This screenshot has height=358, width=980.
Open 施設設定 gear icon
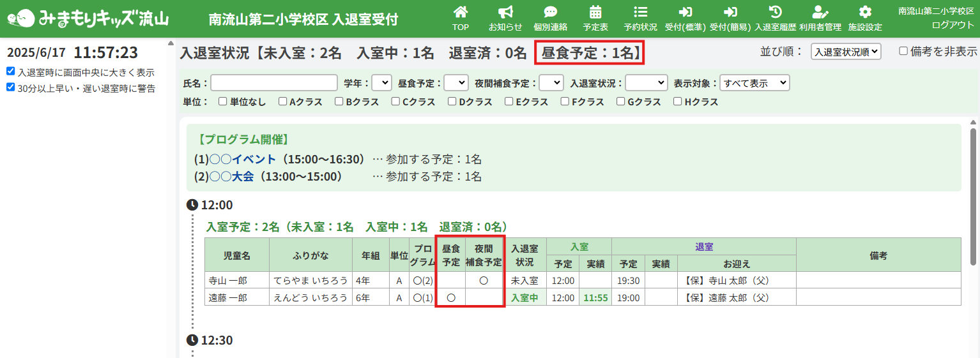(x=865, y=12)
